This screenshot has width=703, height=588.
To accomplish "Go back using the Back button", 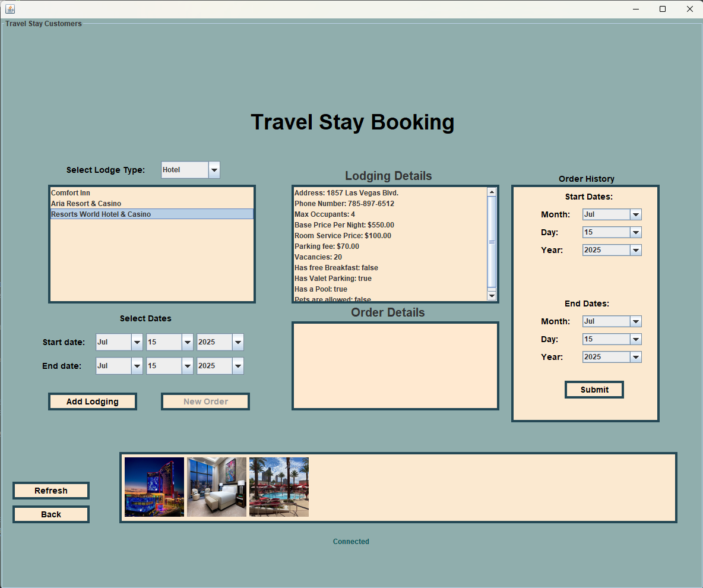I will [51, 514].
